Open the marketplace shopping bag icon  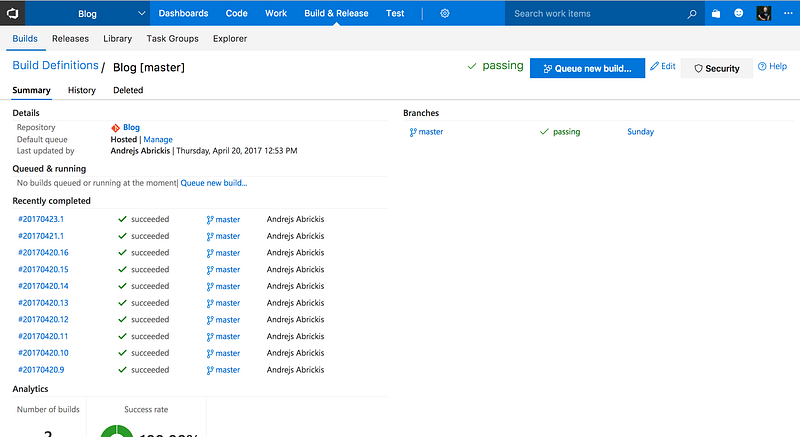pyautogui.click(x=716, y=13)
